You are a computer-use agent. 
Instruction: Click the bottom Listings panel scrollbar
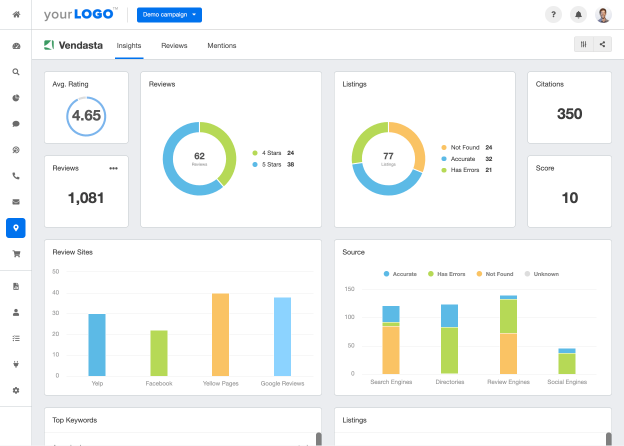tap(609, 439)
